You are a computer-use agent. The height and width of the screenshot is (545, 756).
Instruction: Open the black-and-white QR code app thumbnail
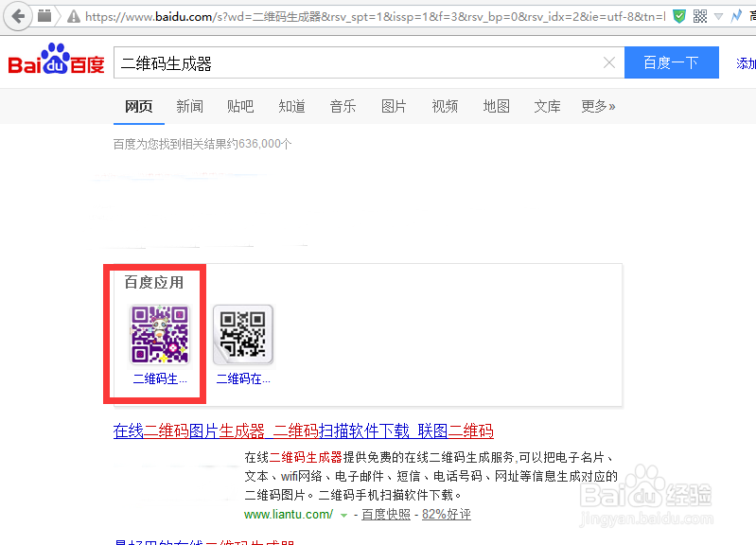point(243,334)
